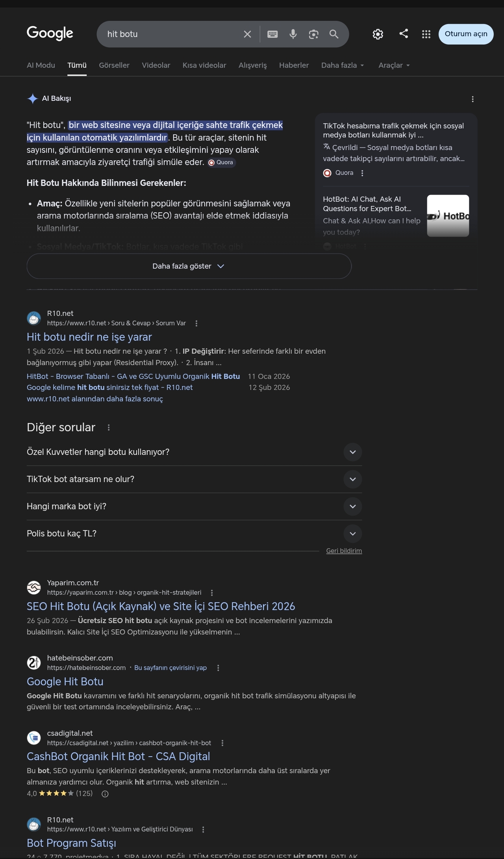This screenshot has height=859, width=504.
Task: Expand "TikTok bot atarsam ne olur?" question
Action: tap(194, 479)
